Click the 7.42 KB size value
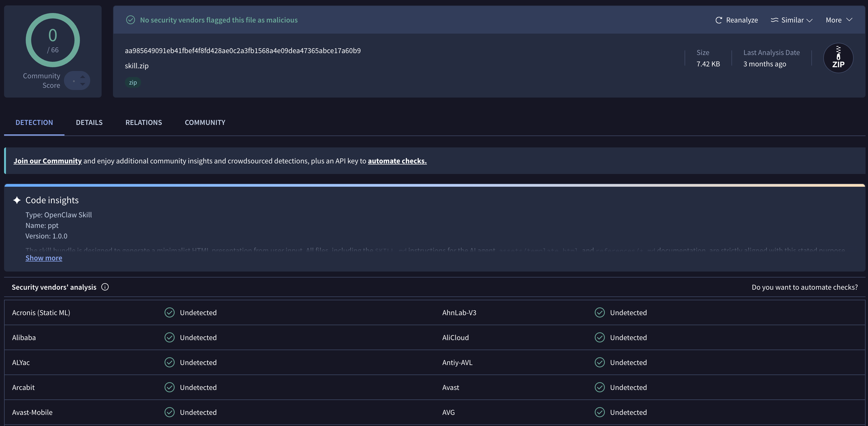The width and height of the screenshot is (868, 426). (708, 64)
